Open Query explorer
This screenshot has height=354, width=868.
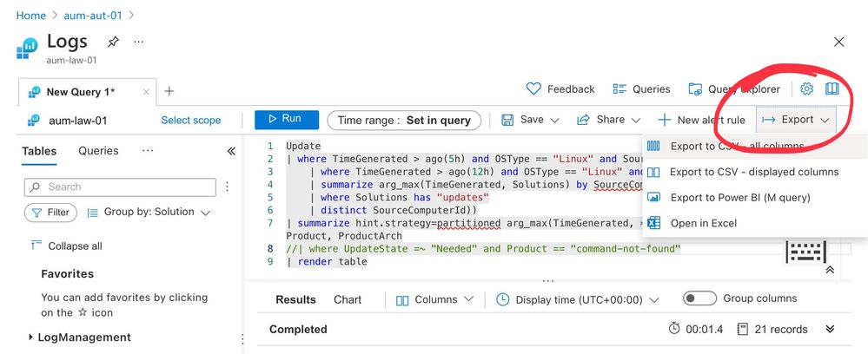point(734,89)
